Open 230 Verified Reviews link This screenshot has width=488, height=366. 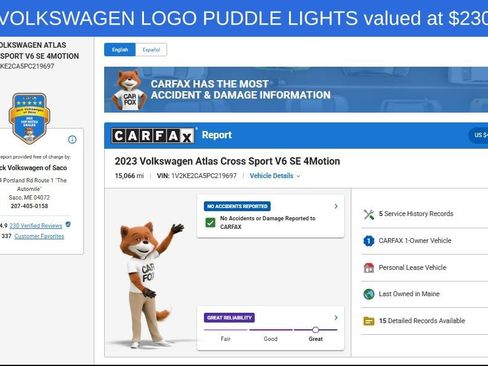(x=36, y=226)
